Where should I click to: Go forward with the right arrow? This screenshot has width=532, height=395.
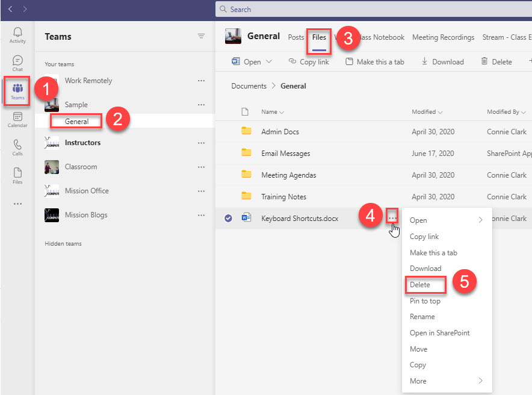coord(25,9)
